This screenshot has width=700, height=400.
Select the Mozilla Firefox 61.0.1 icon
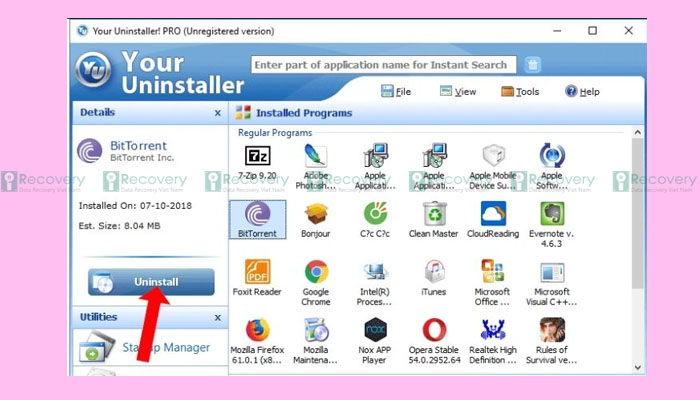coord(258,330)
